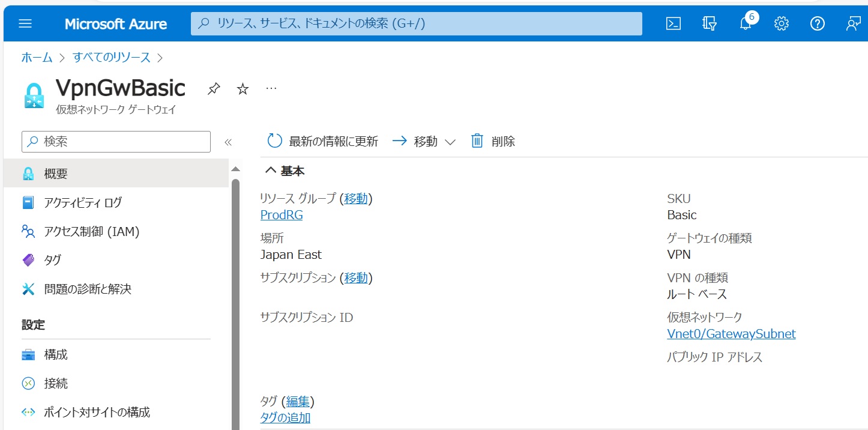This screenshot has height=430, width=868.
Task: Click 最新の情報に更新 button
Action: point(323,141)
